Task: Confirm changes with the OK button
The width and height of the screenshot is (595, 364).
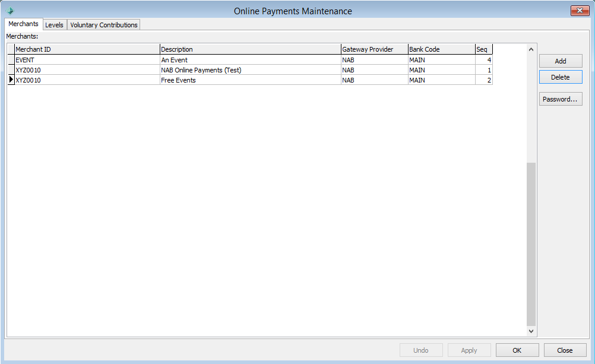Action: [x=517, y=350]
